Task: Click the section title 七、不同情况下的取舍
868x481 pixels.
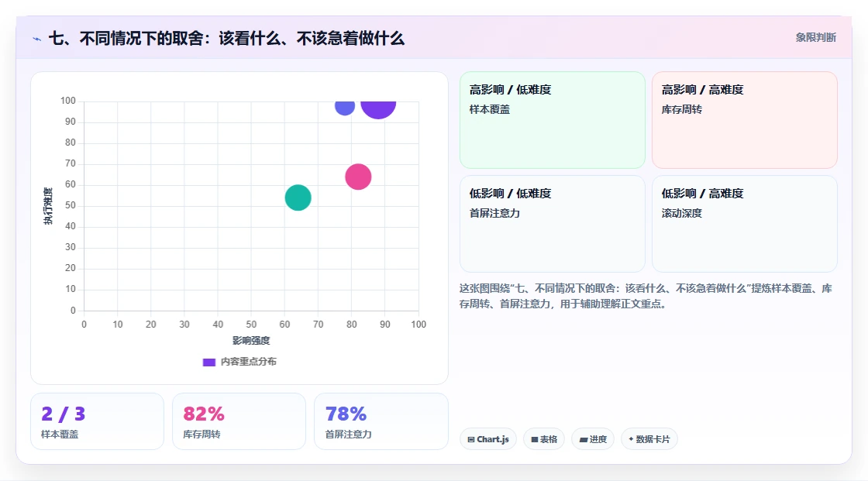Action: (x=226, y=38)
